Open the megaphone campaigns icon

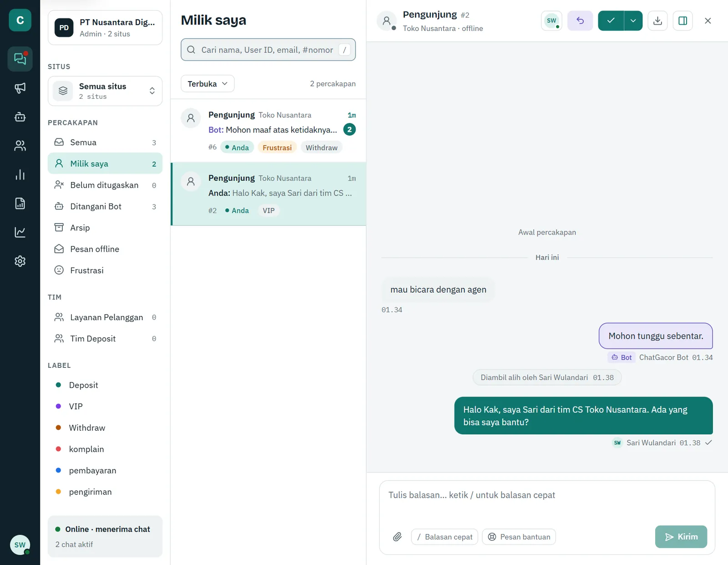(x=20, y=88)
